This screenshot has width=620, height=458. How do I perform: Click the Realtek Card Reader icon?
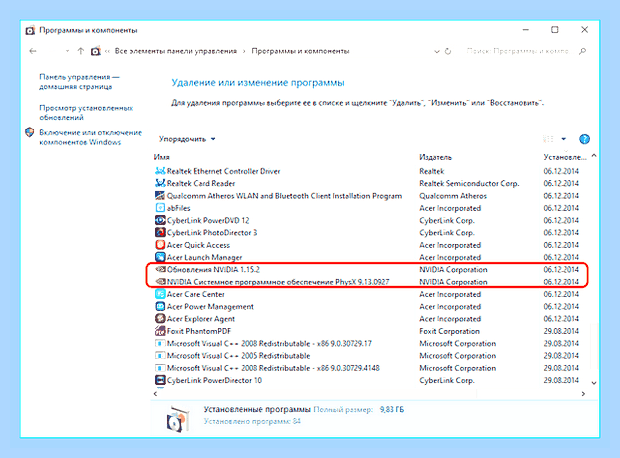[160, 183]
